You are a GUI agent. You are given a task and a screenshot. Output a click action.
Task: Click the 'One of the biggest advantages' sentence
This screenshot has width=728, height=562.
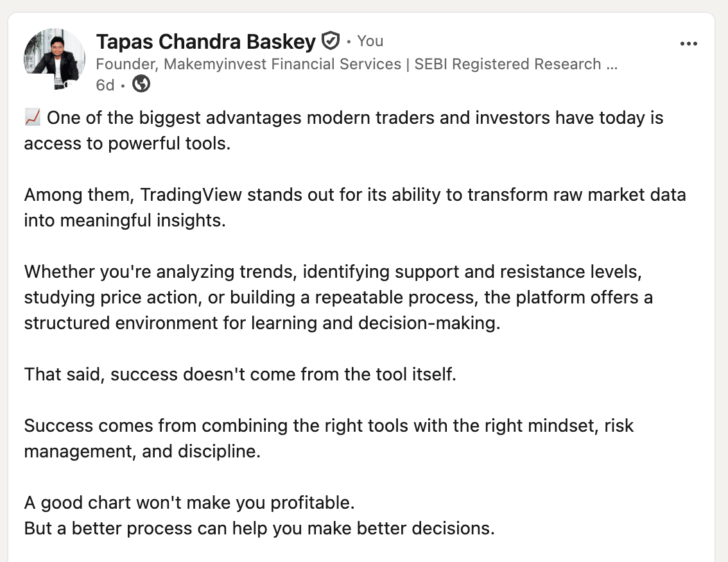pos(343,117)
